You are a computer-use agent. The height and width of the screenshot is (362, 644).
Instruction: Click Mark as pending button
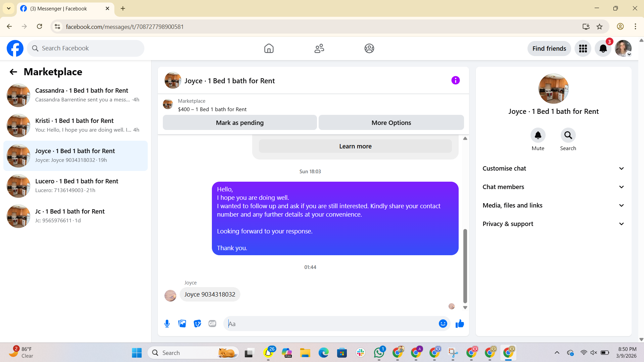tap(240, 123)
